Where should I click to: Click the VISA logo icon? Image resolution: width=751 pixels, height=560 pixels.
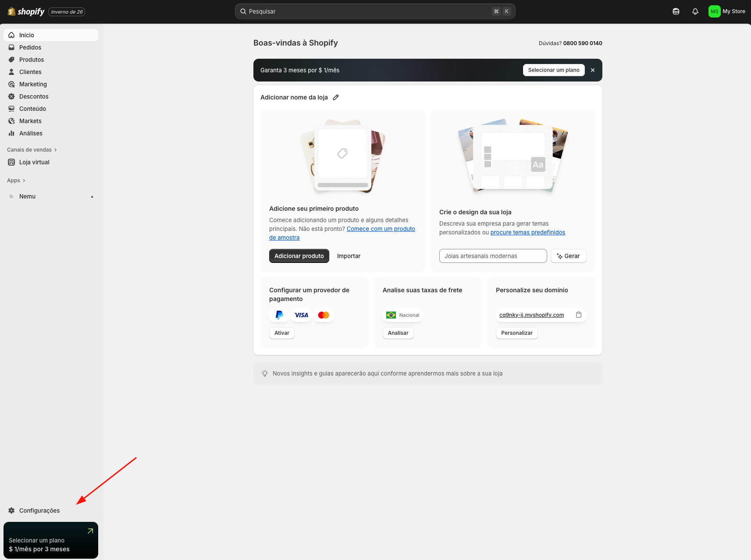[301, 315]
